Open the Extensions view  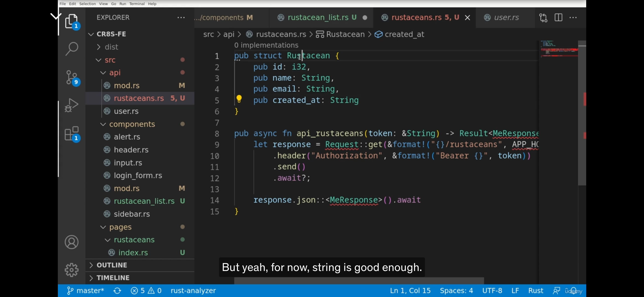coord(72,133)
